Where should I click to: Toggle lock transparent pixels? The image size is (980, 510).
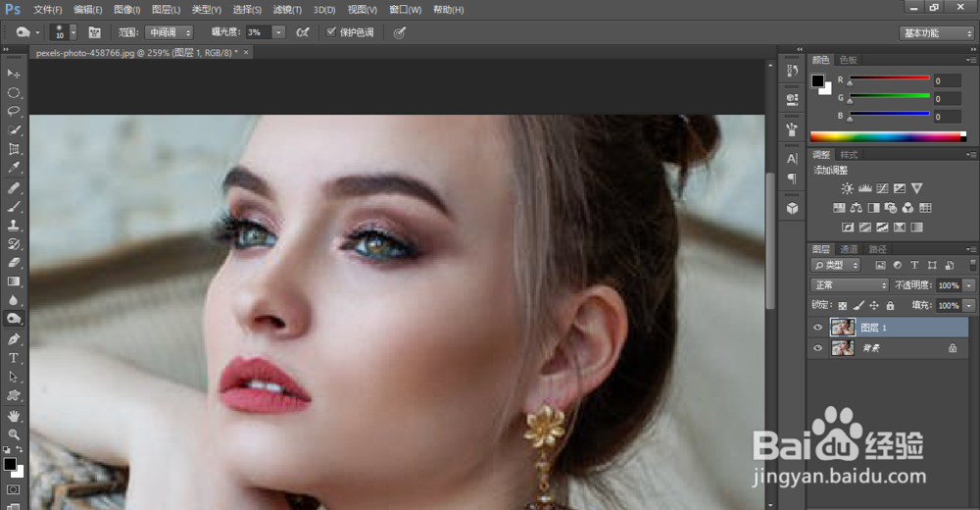pyautogui.click(x=843, y=305)
